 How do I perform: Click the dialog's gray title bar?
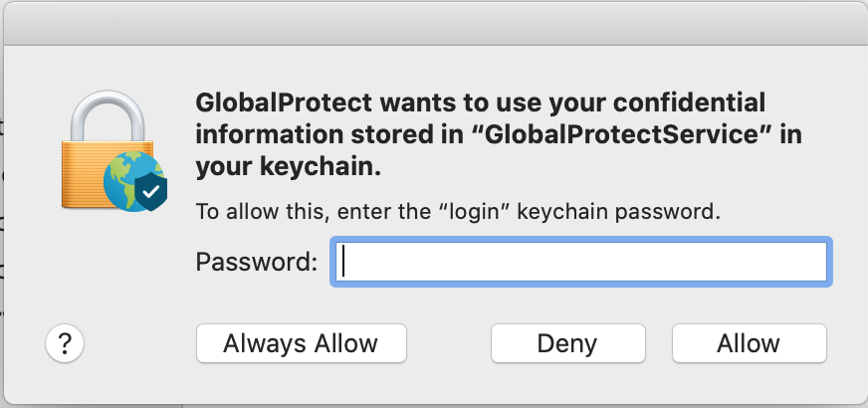click(x=434, y=22)
